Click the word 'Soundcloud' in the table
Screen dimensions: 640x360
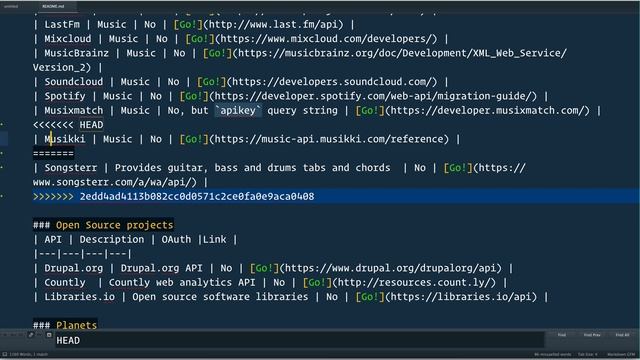pyautogui.click(x=74, y=82)
